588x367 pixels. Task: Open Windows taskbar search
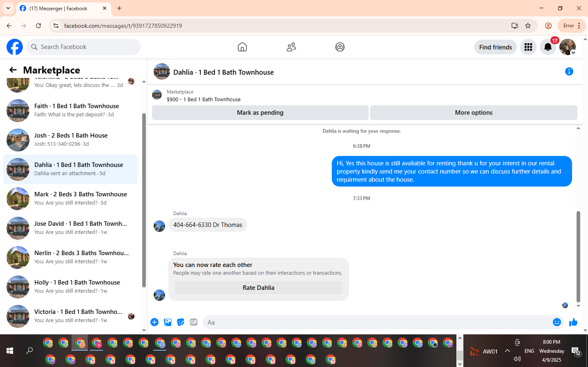pyautogui.click(x=29, y=351)
